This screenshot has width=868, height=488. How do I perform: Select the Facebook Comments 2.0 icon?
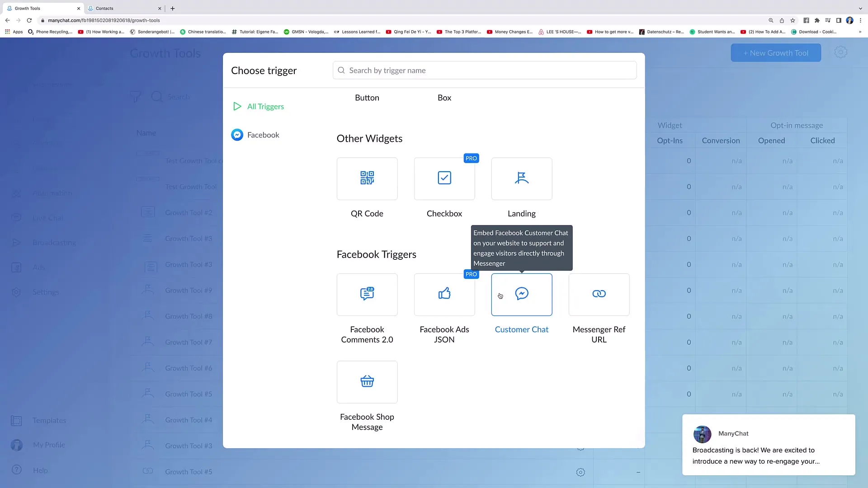[x=367, y=293]
